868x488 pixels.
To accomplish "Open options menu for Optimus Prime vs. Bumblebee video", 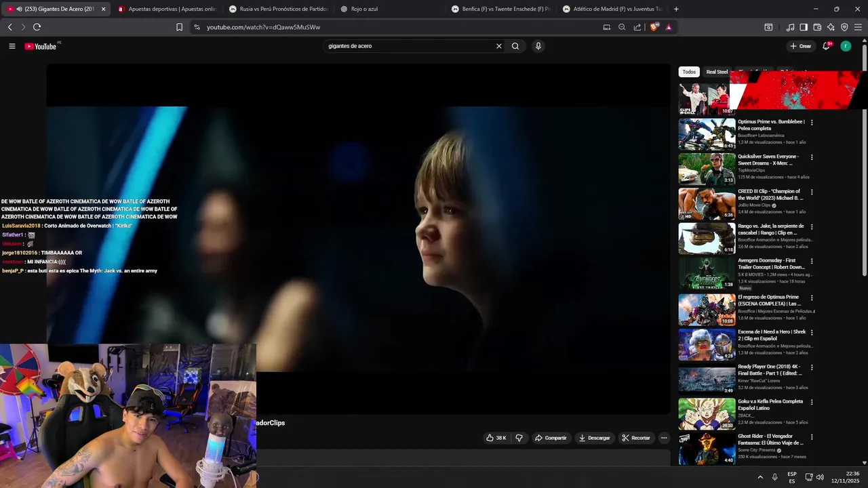I will click(812, 123).
